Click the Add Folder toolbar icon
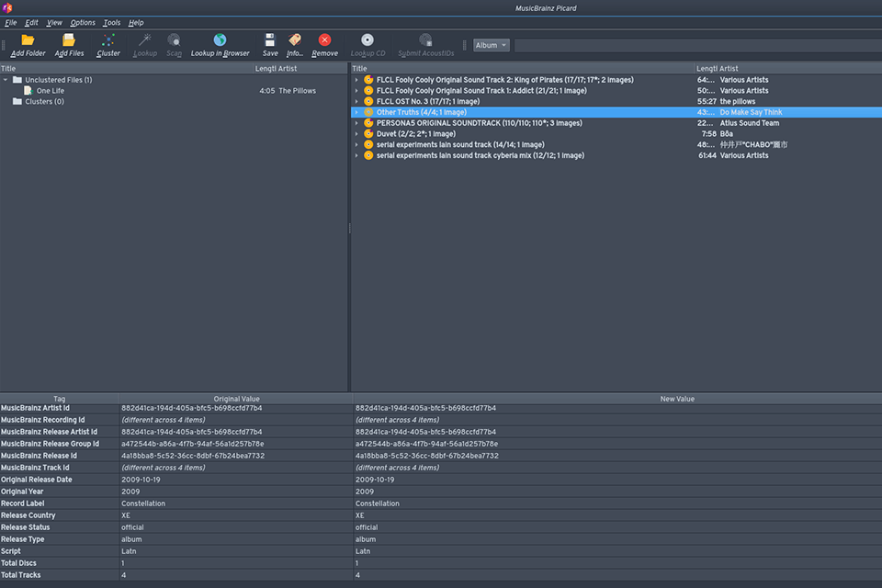The width and height of the screenshot is (882, 588). [x=28, y=40]
